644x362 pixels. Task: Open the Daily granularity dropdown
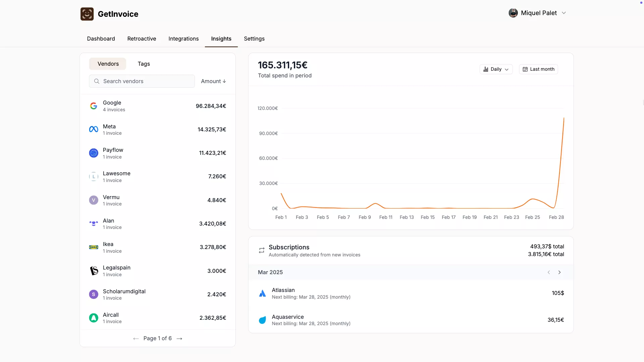(x=496, y=69)
